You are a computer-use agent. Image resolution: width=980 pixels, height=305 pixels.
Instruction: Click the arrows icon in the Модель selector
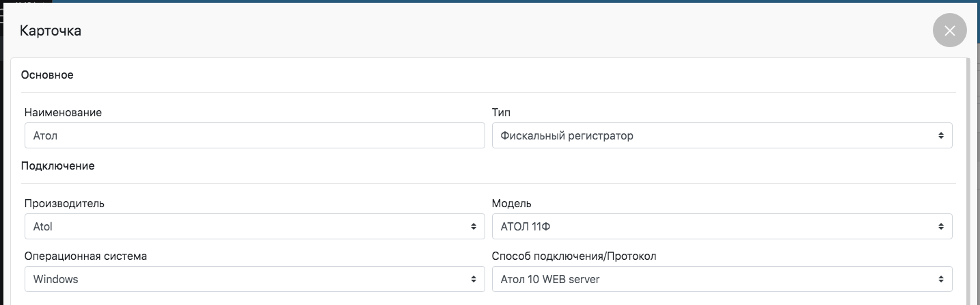pyautogui.click(x=940, y=226)
